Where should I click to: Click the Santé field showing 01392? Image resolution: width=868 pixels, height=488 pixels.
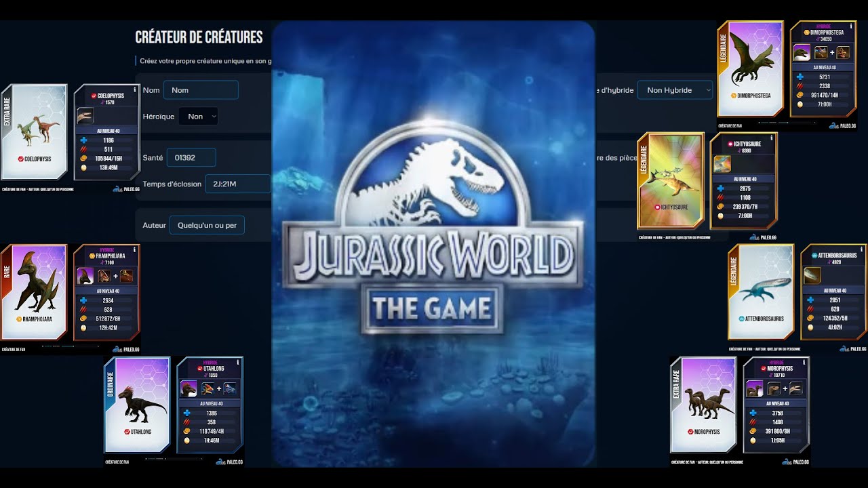coord(191,158)
